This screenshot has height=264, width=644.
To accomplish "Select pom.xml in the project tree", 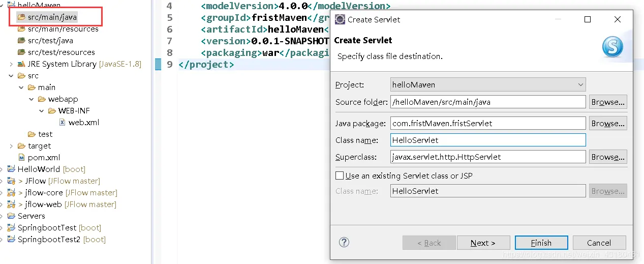I will (39, 158).
